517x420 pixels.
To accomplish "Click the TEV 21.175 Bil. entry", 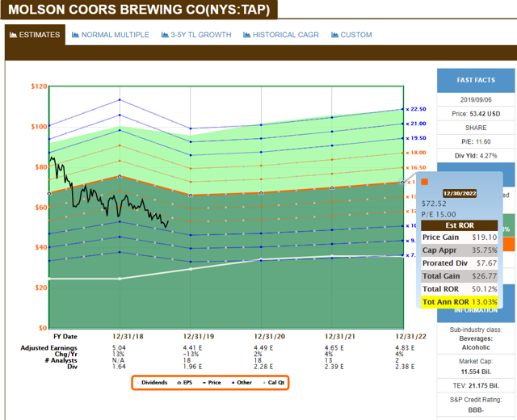I will tap(476, 386).
